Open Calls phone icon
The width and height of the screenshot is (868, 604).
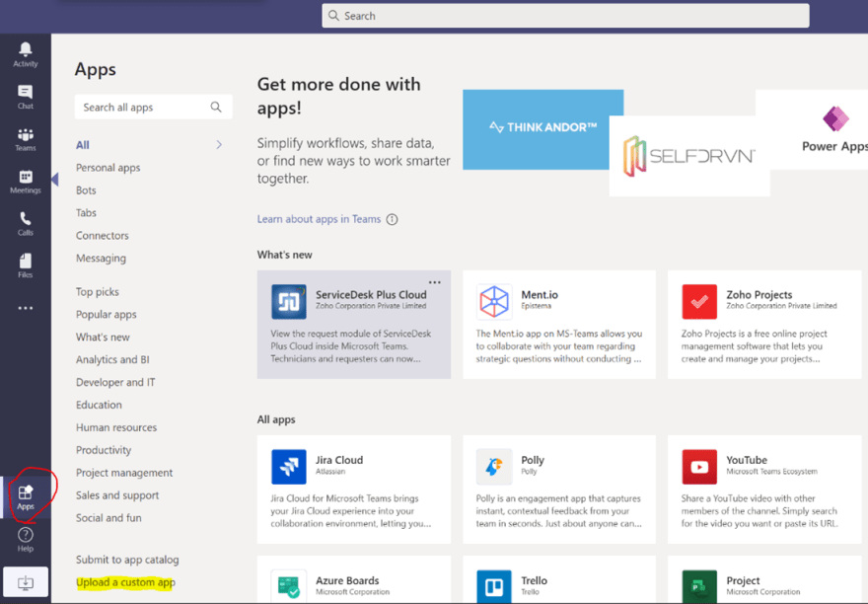tap(26, 224)
